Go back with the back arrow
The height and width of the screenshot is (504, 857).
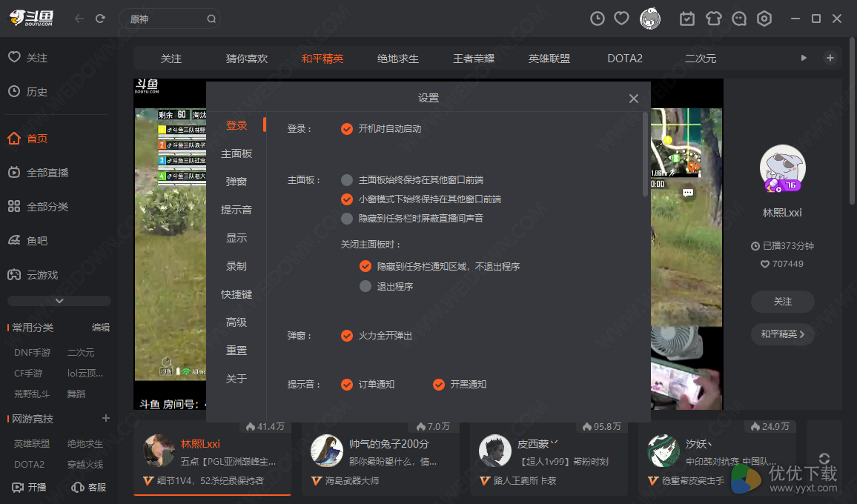click(79, 19)
